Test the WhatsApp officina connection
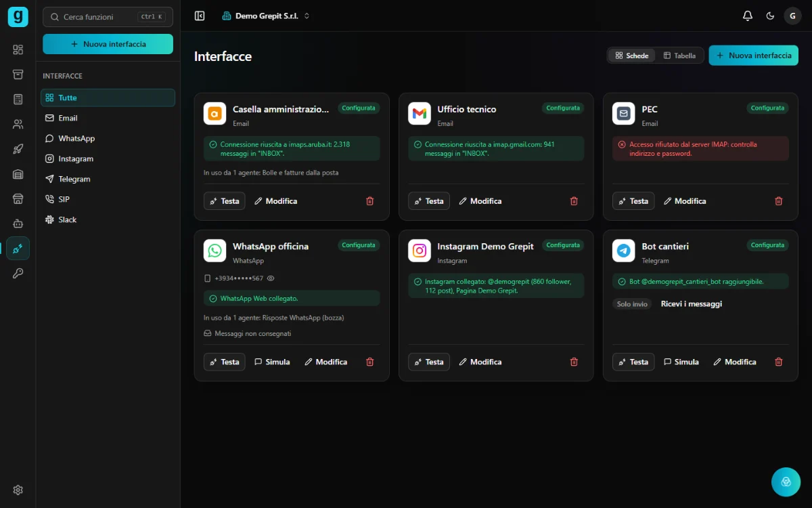This screenshot has width=812, height=508. 224,362
